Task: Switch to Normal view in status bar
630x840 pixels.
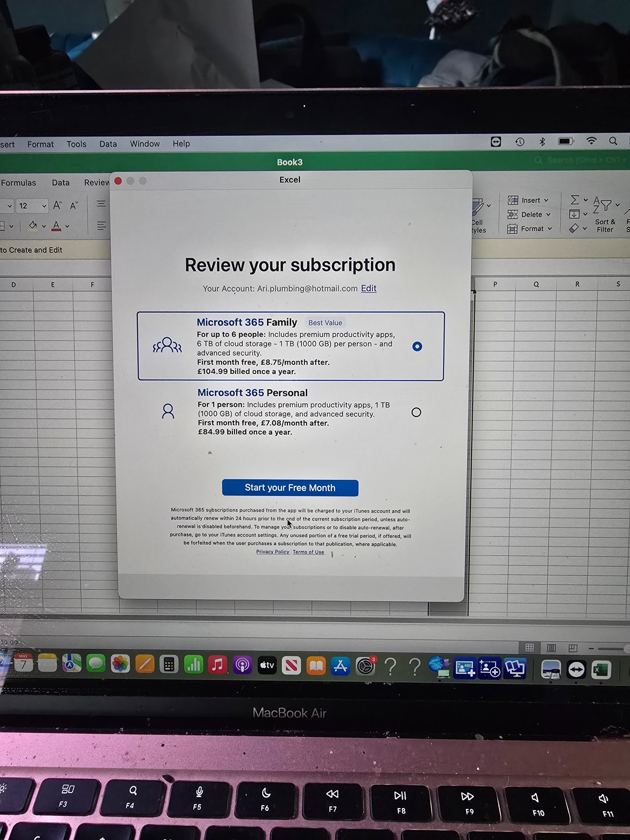Action: click(x=530, y=647)
